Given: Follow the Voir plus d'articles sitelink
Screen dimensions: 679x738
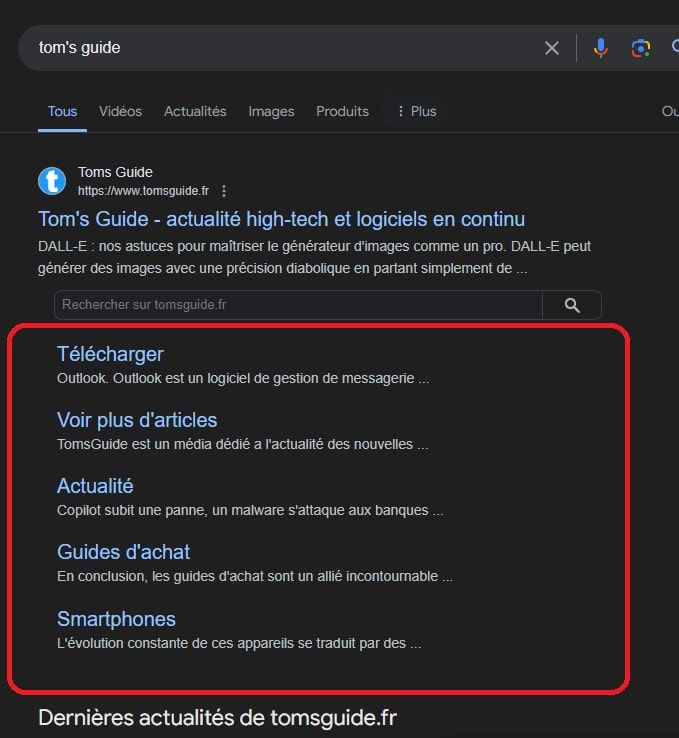Looking at the screenshot, I should point(137,420).
